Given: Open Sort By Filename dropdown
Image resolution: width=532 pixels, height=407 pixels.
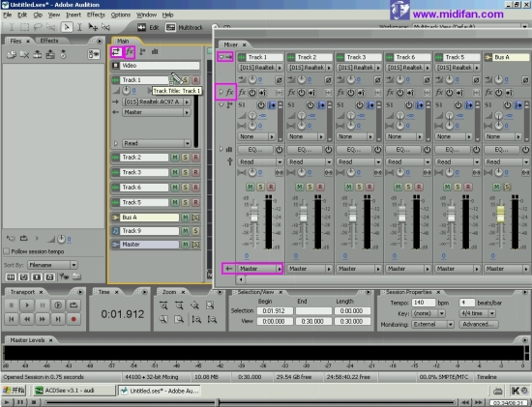Looking at the screenshot, I should pyautogui.click(x=52, y=265).
